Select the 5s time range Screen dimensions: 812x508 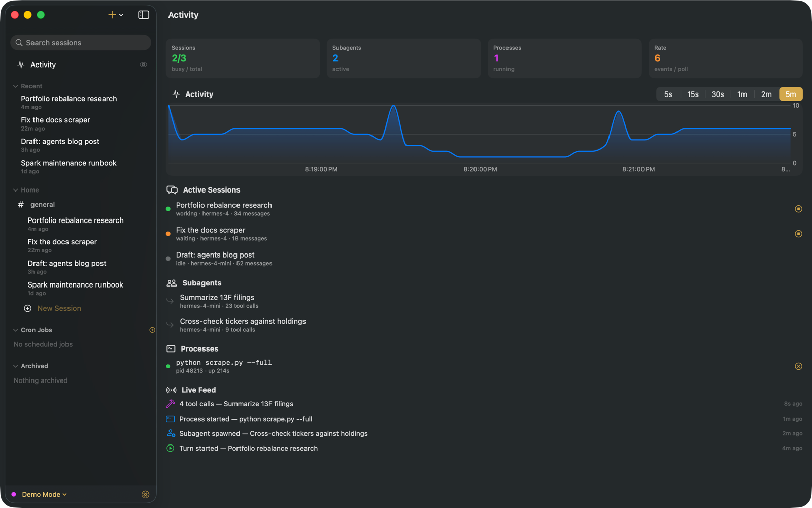click(668, 94)
